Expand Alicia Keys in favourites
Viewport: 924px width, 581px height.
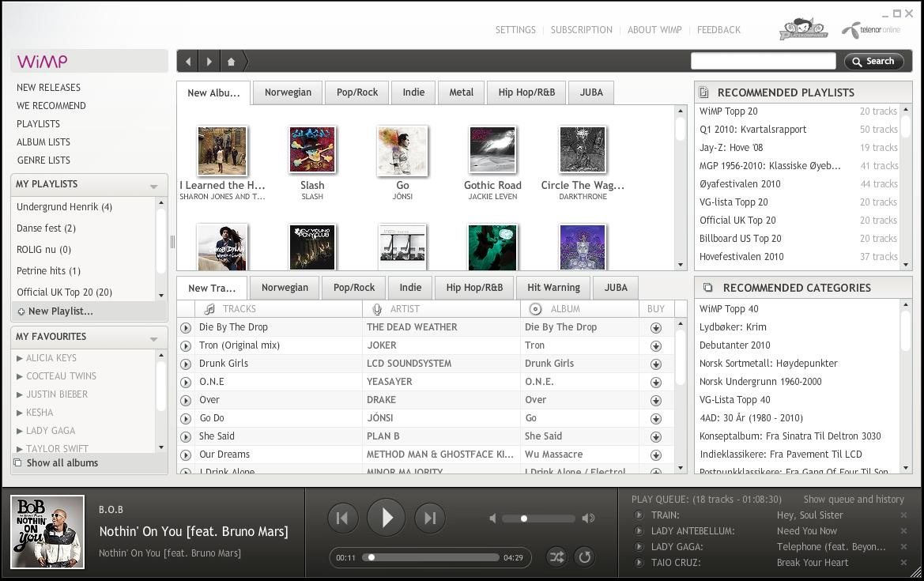[x=20, y=358]
